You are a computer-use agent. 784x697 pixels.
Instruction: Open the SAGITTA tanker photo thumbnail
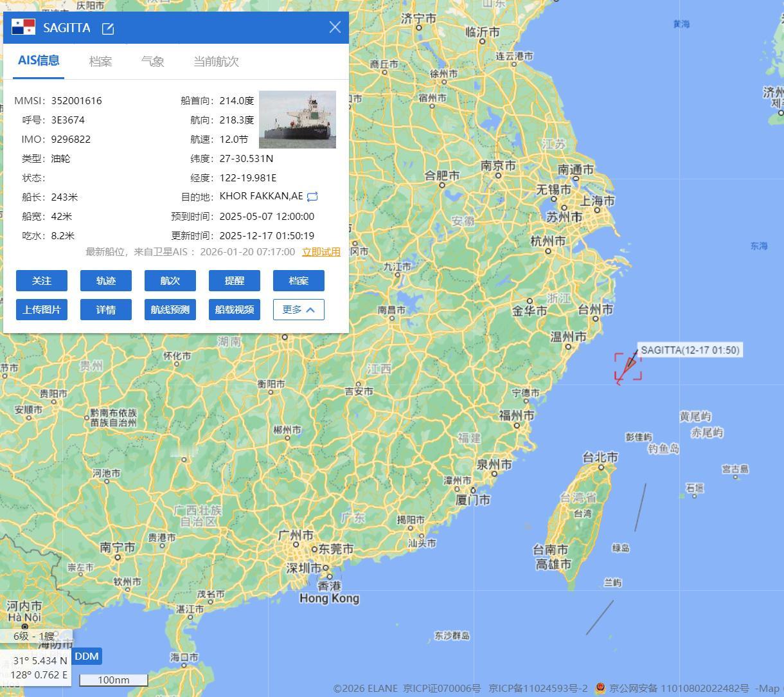pyautogui.click(x=298, y=120)
